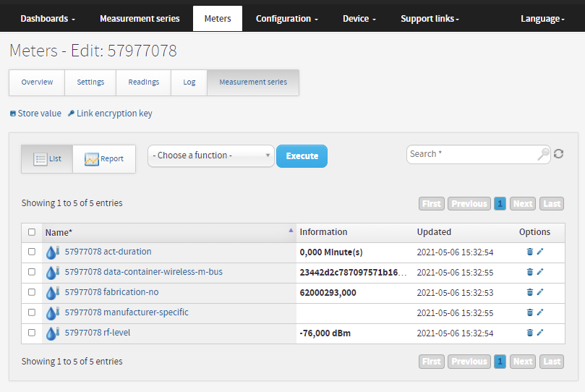
Task: Switch to the Readings tab
Action: 144,82
